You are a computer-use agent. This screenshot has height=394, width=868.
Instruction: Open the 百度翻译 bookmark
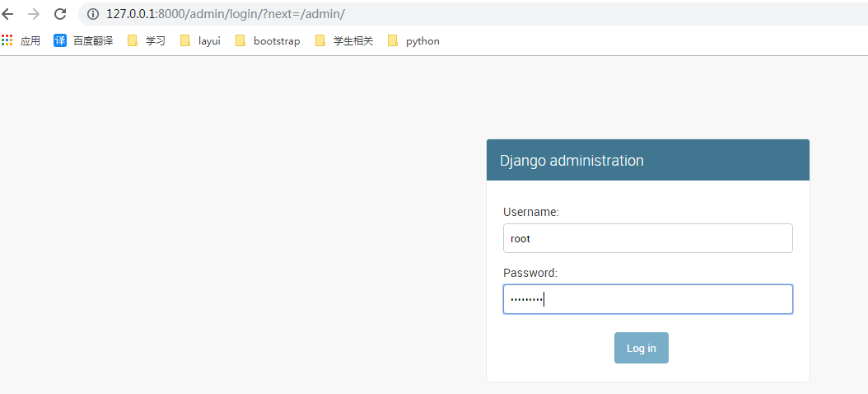tap(83, 40)
